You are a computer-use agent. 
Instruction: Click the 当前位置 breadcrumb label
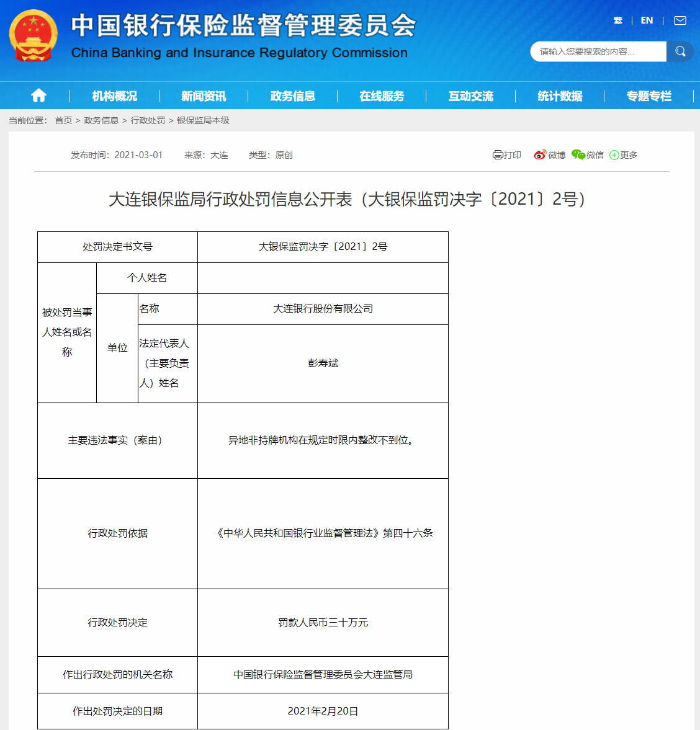click(x=28, y=120)
